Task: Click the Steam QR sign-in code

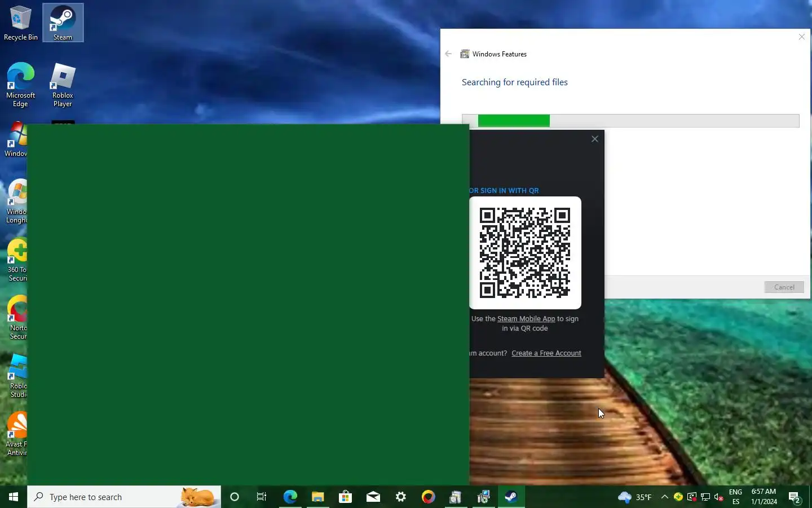Action: (525, 253)
